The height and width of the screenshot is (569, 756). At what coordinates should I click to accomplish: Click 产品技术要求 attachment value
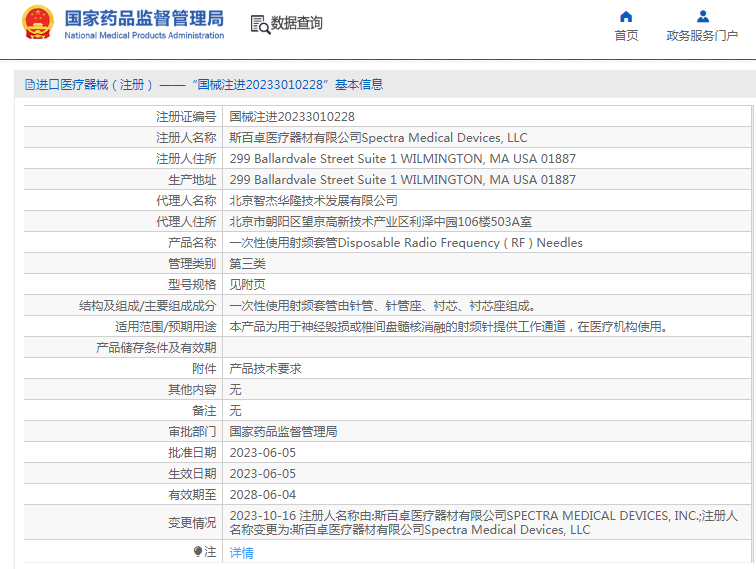265,369
